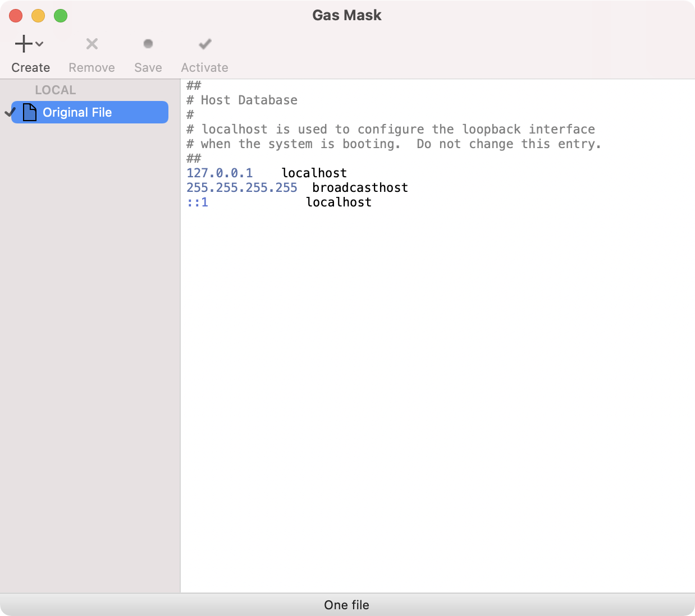Click the 'One file' status bar text
This screenshot has height=616, width=695.
point(347,605)
